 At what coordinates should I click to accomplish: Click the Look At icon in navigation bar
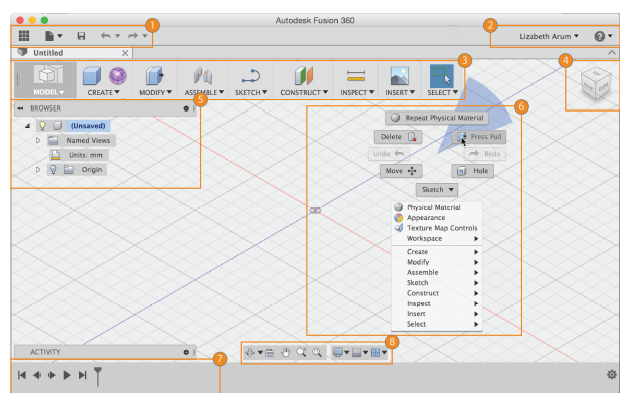click(270, 353)
